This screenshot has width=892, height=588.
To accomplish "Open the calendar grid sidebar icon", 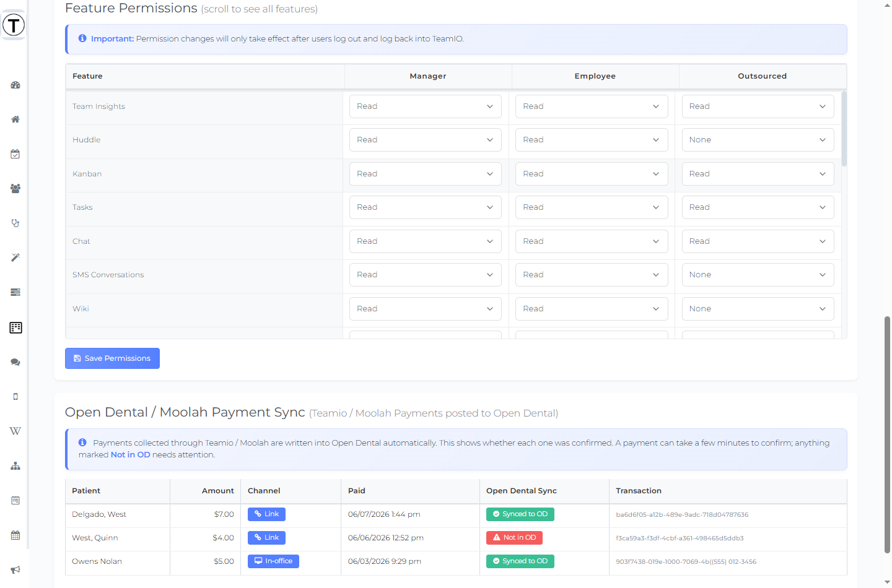I will (x=15, y=535).
